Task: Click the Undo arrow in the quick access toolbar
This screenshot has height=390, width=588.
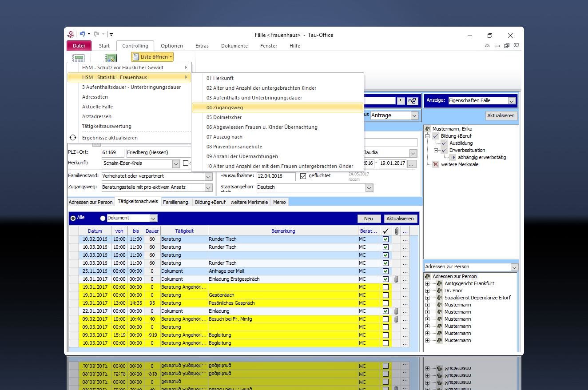Action: [82, 34]
